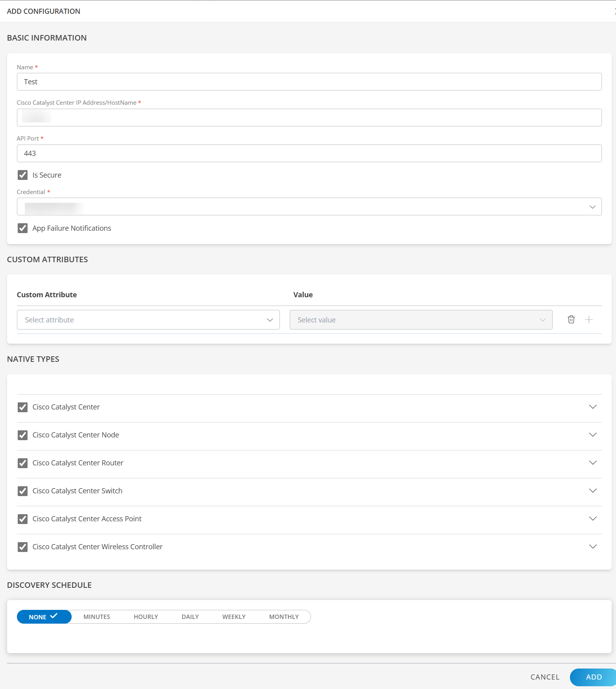Viewport: 616px width, 689px height.
Task: Toggle the Is Secure checkbox
Action: [x=23, y=175]
